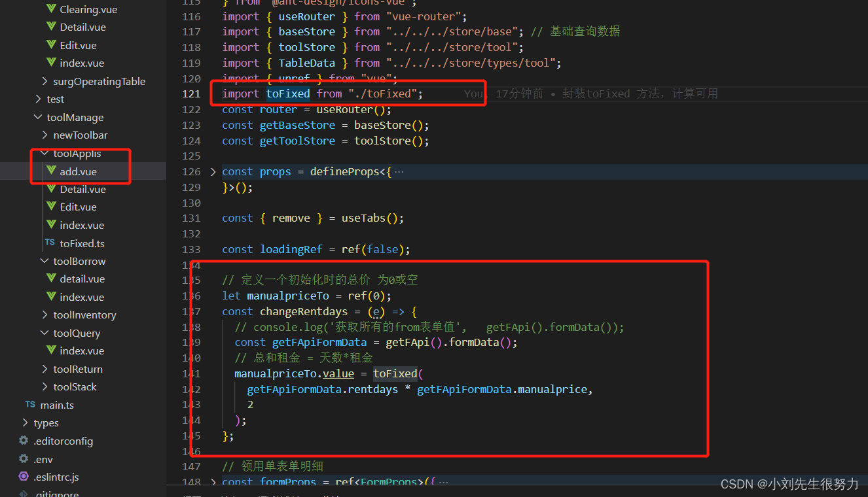This screenshot has height=497, width=868.
Task: Collapse the toolManage folder chevron
Action: (x=38, y=117)
